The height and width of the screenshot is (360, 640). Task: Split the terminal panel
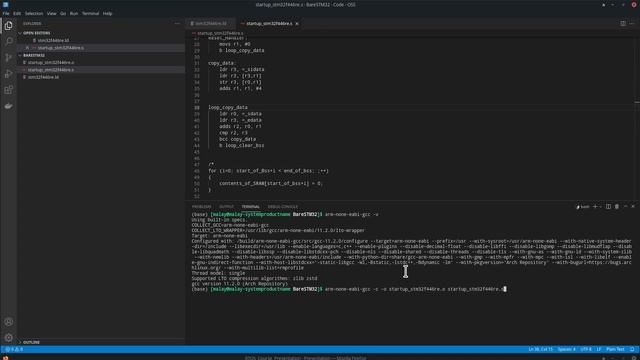tap(608, 207)
